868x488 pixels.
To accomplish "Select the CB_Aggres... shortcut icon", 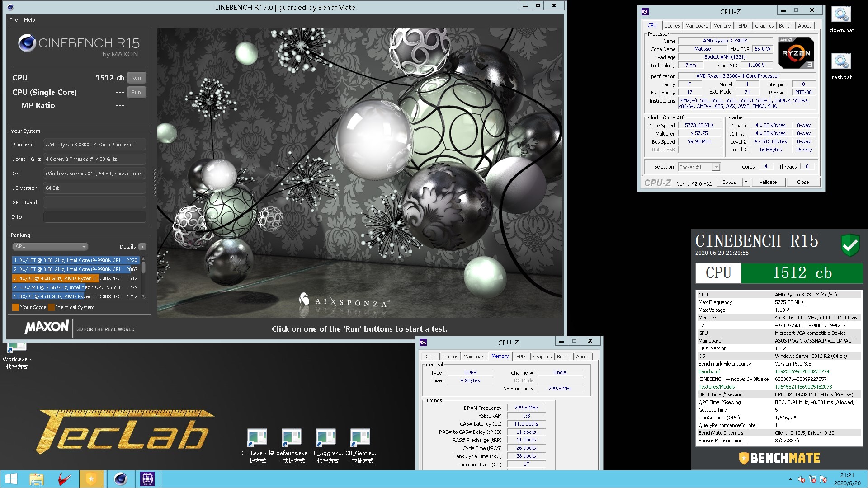I will pyautogui.click(x=326, y=446).
